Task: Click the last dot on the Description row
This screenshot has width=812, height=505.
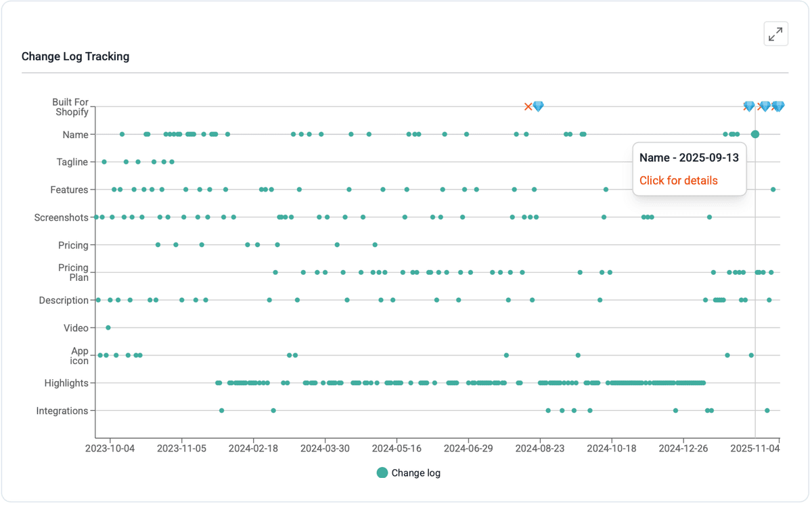Action: click(769, 300)
